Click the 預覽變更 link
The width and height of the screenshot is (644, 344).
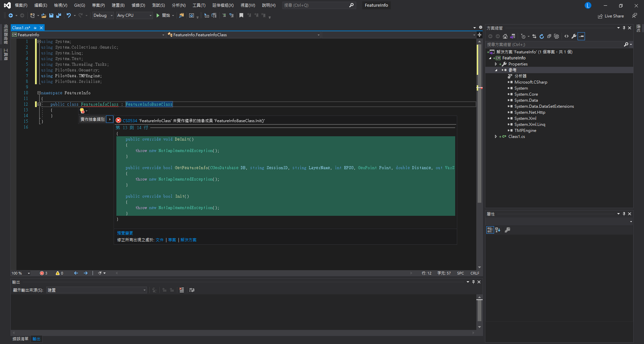(125, 233)
